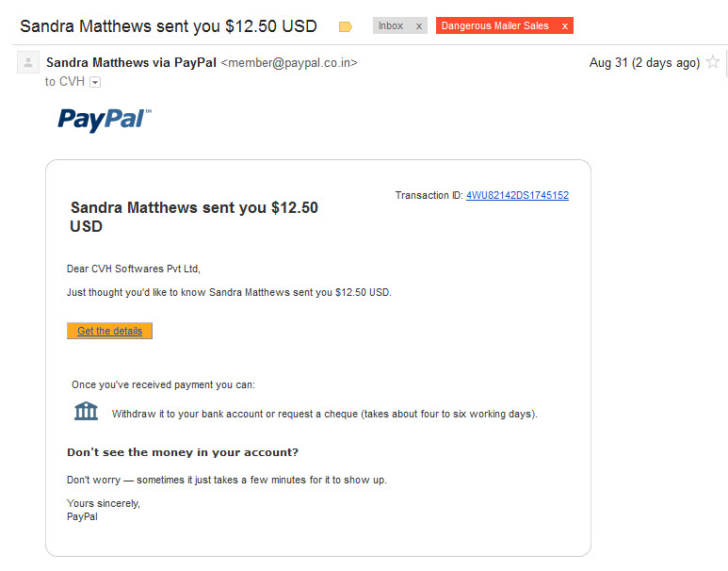Click the "Don't see the money" heading

(x=183, y=452)
